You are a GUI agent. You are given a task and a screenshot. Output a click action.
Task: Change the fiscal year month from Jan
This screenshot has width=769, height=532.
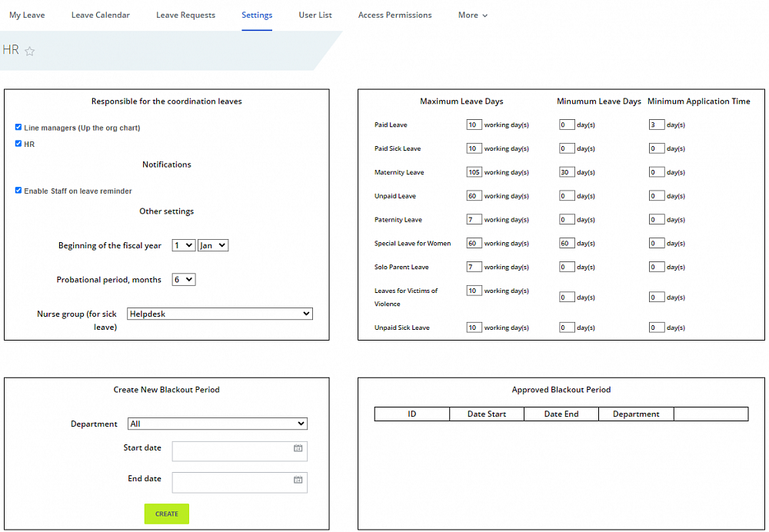pyautogui.click(x=212, y=244)
